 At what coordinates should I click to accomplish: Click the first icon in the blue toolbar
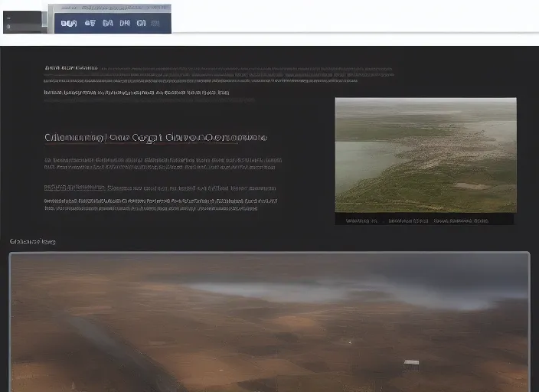tap(69, 24)
